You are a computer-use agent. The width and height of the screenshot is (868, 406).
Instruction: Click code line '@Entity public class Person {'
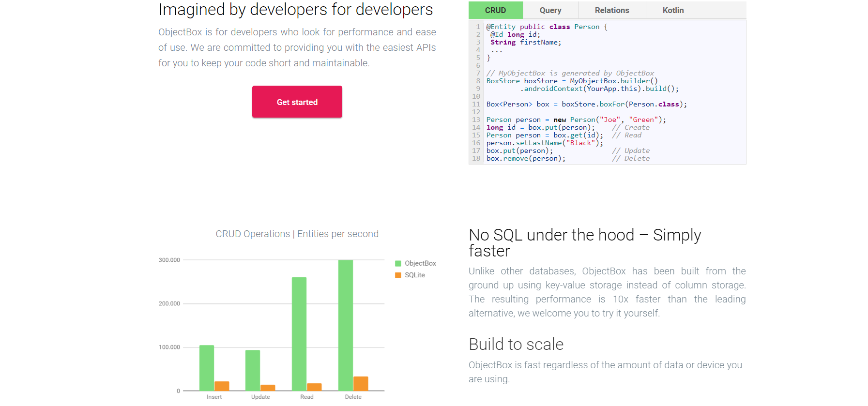547,27
